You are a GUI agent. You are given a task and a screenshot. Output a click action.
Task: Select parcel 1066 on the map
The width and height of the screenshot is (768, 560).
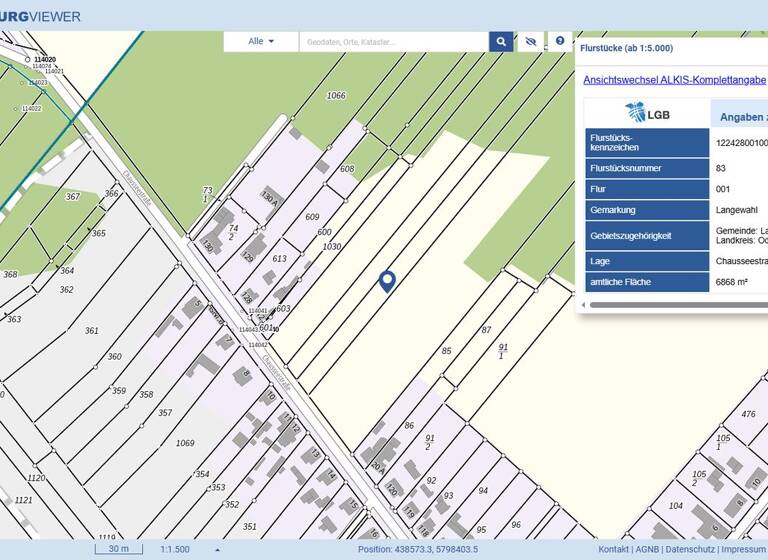tap(336, 96)
